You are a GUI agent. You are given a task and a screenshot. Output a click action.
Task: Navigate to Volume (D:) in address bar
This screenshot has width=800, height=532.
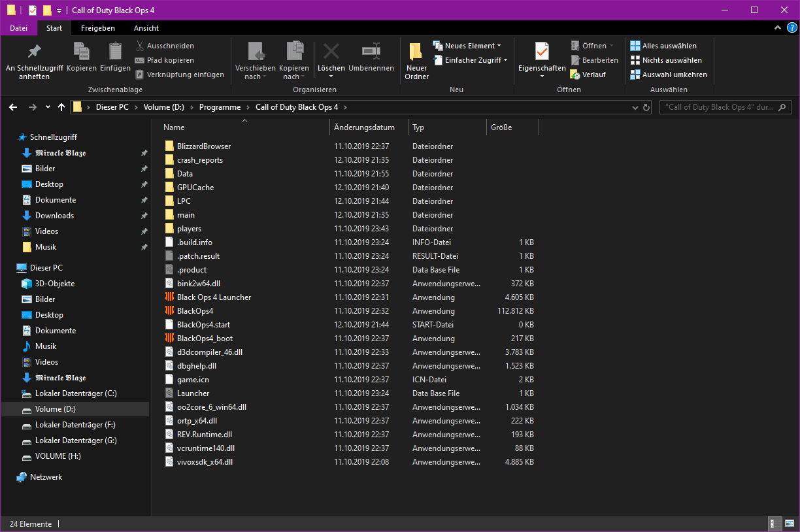(165, 107)
